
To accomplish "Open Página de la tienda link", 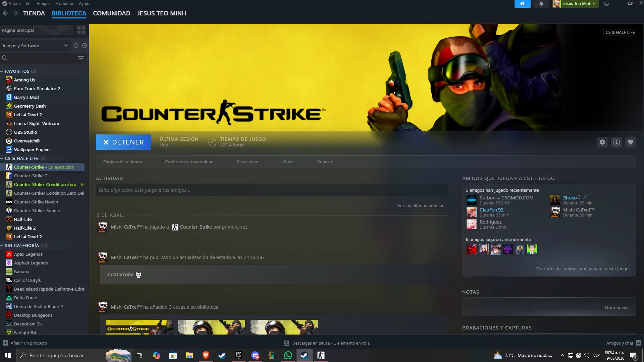I will pos(122,162).
